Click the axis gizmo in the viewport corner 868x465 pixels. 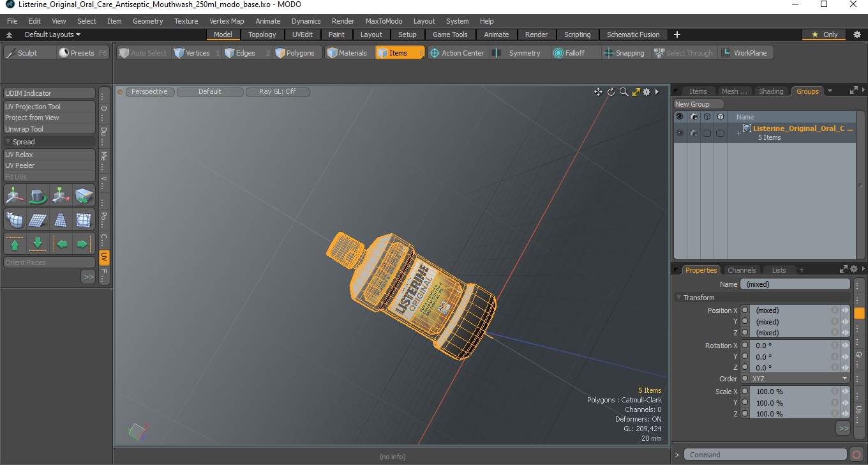point(137,431)
